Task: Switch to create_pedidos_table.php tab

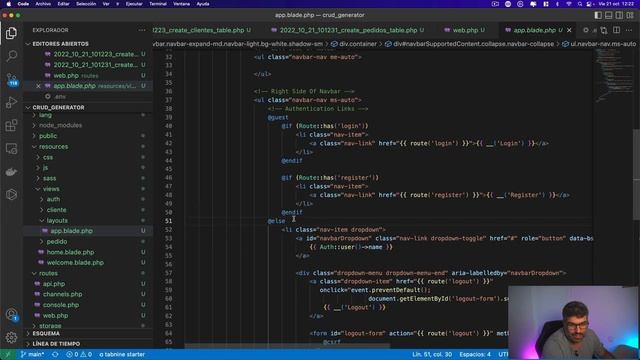Action: coord(348,30)
